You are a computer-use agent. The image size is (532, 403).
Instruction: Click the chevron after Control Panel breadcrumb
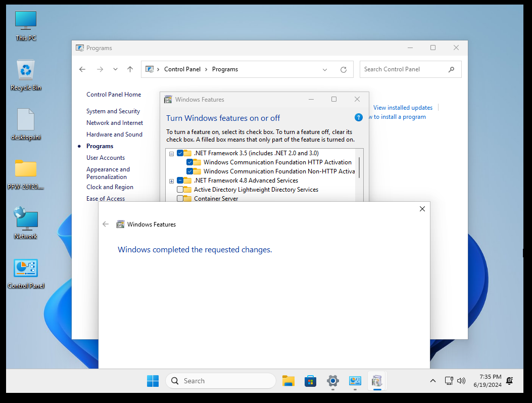(x=206, y=69)
